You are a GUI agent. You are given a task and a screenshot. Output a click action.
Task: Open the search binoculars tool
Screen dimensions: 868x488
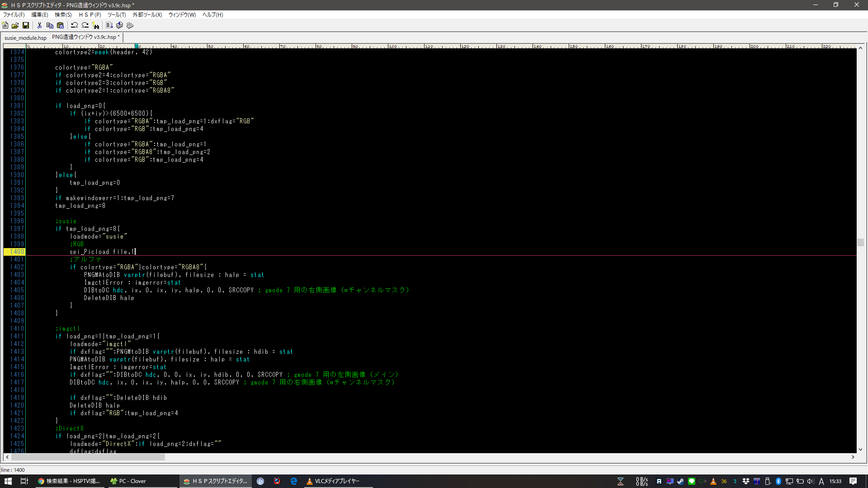pos(95,25)
